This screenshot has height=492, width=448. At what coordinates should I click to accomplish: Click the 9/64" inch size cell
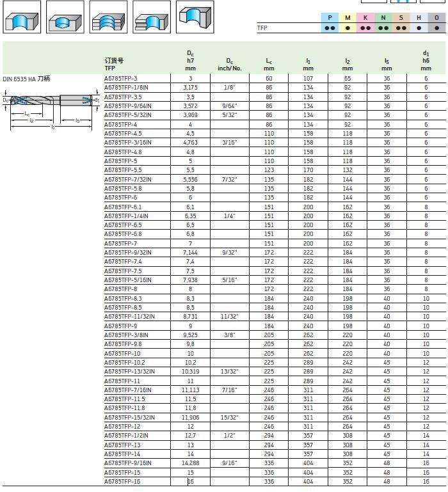pyautogui.click(x=230, y=106)
